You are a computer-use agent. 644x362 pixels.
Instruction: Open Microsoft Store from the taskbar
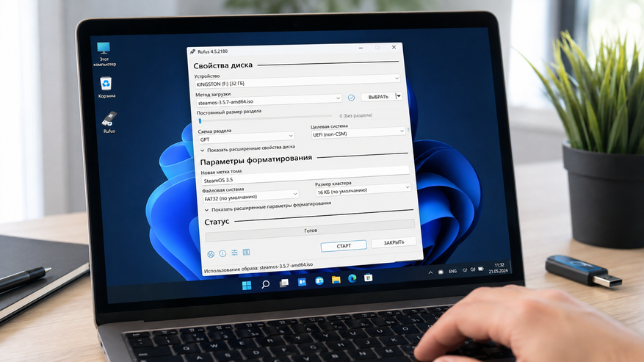(x=369, y=278)
